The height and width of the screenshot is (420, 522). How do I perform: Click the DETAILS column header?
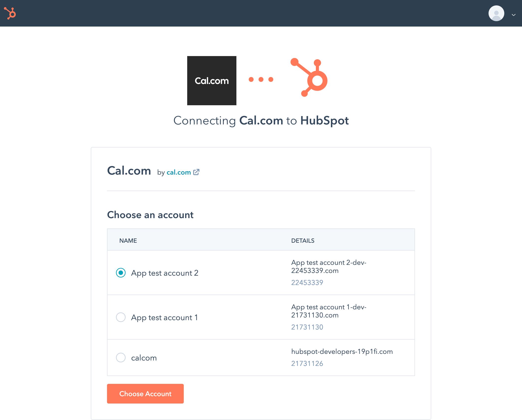(303, 240)
